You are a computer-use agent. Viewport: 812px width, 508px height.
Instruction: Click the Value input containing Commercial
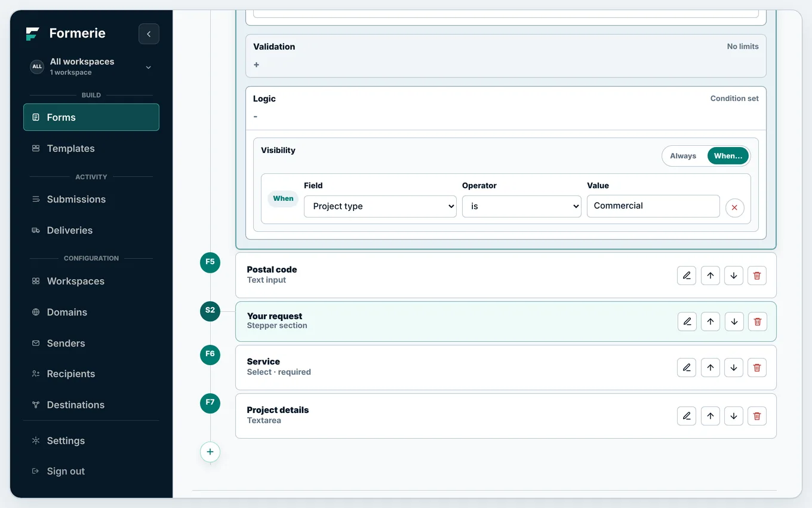click(x=653, y=206)
